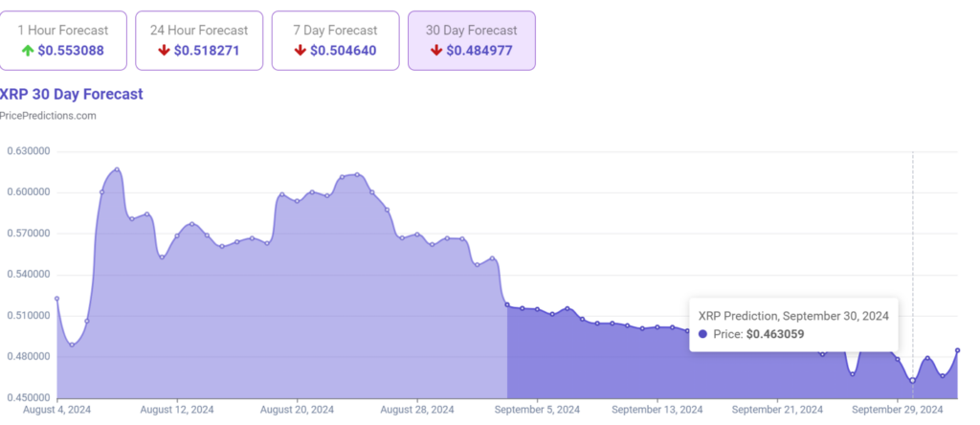Click the PricePredictions.com source text
Screen dimensions: 980x425
coord(49,116)
